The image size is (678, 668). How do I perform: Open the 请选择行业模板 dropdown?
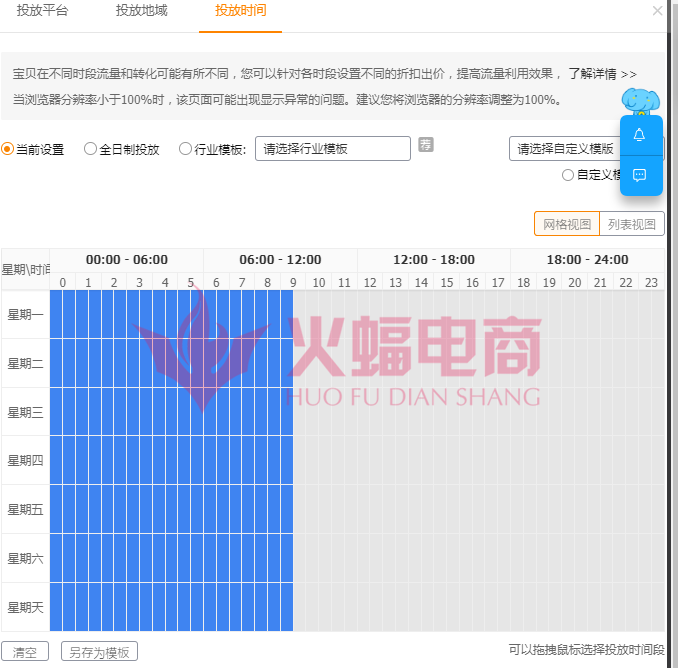point(333,149)
